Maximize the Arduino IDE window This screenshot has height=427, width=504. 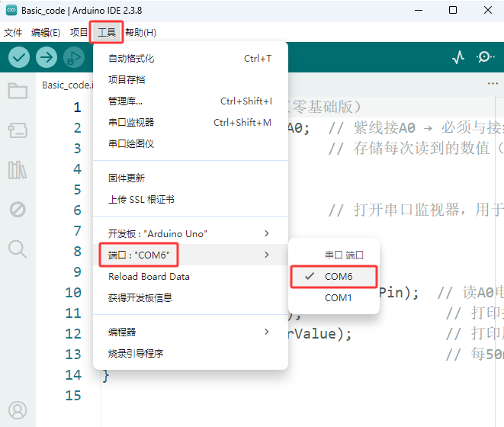click(453, 10)
